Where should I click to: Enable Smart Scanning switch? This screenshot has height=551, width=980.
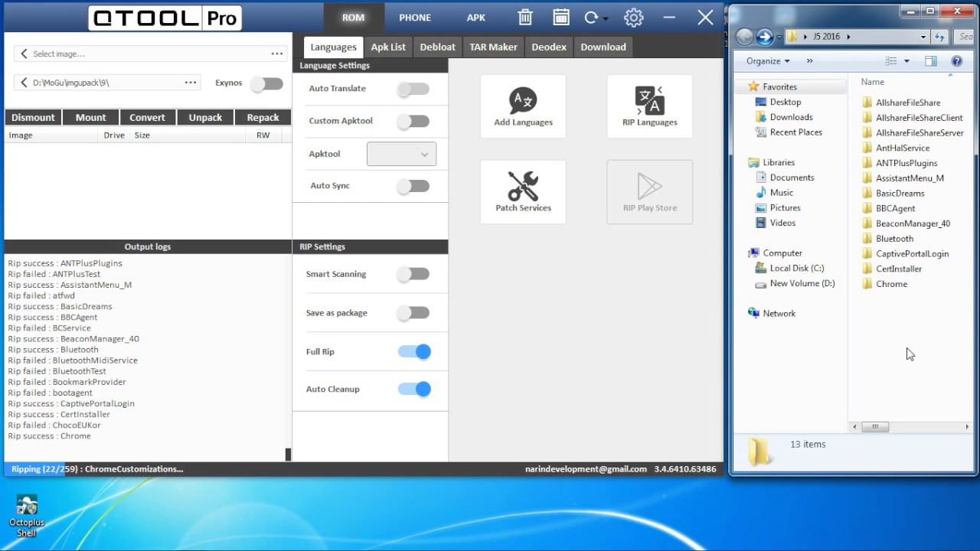pos(413,274)
